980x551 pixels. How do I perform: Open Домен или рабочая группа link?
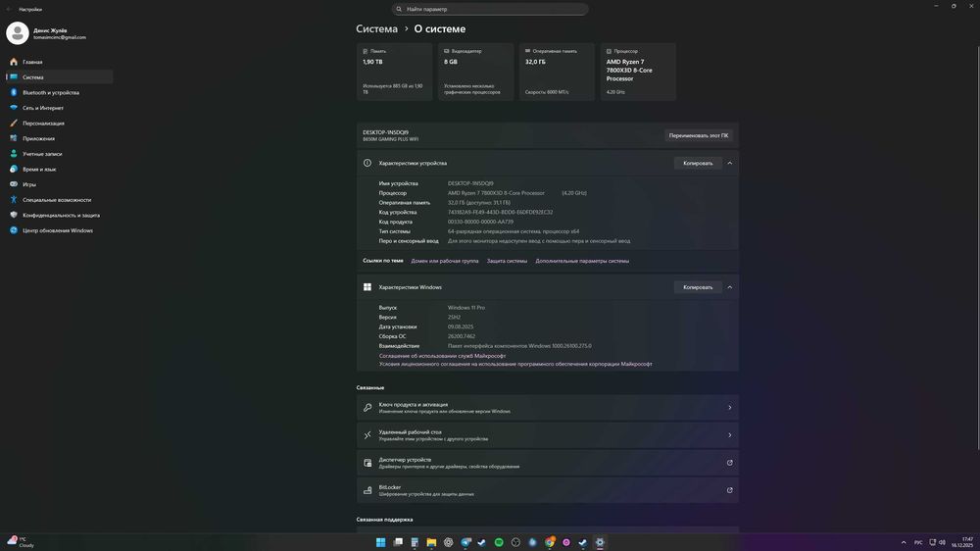[x=444, y=261]
